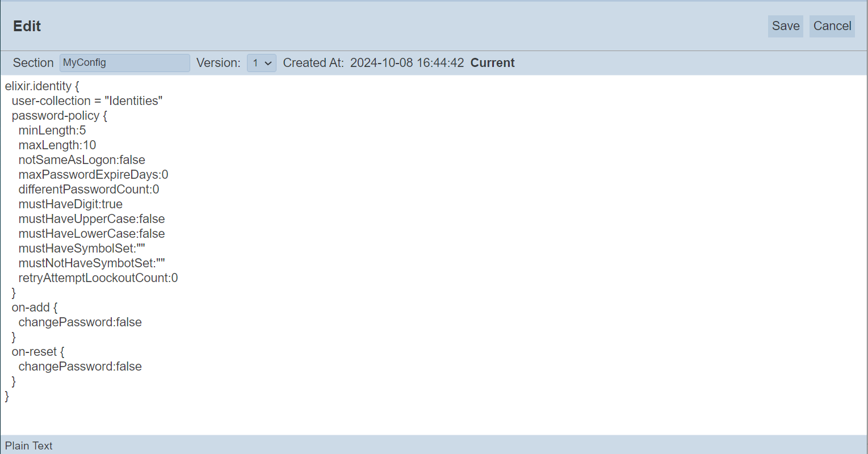This screenshot has height=454, width=868.
Task: Click the Plain Text mode label
Action: (29, 445)
